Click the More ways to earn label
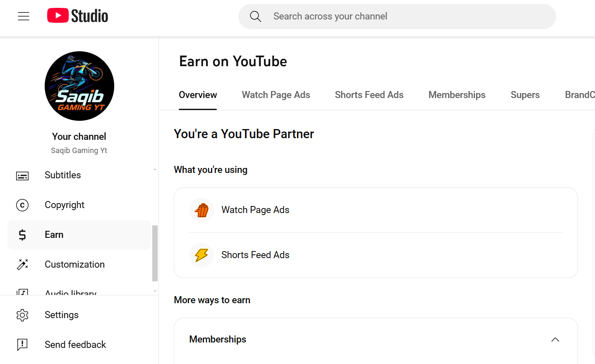 [212, 300]
